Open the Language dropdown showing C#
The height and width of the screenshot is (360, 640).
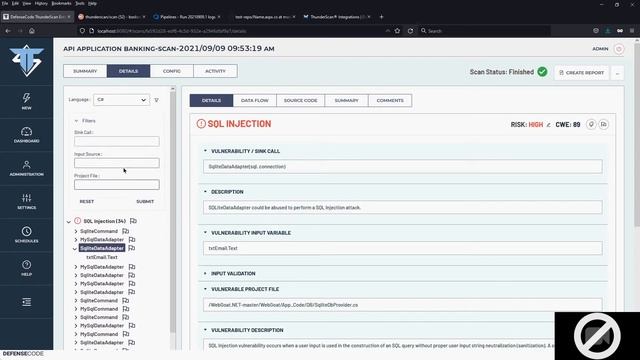[121, 100]
